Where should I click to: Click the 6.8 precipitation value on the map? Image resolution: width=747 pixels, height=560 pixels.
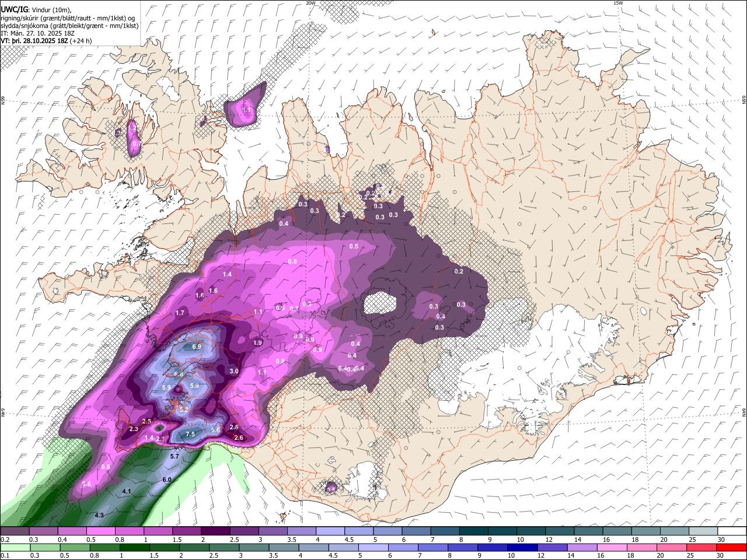point(179,374)
